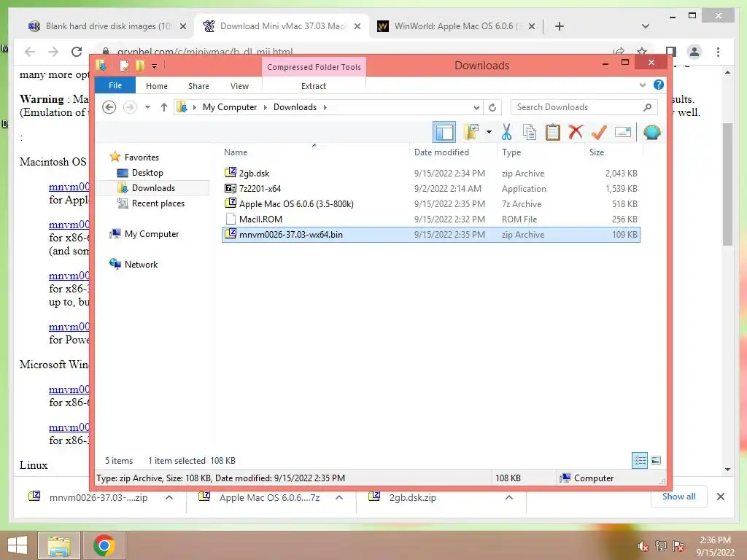Viewport: 747px width, 560px height.
Task: Sort by Date modified column header
Action: pos(453,152)
